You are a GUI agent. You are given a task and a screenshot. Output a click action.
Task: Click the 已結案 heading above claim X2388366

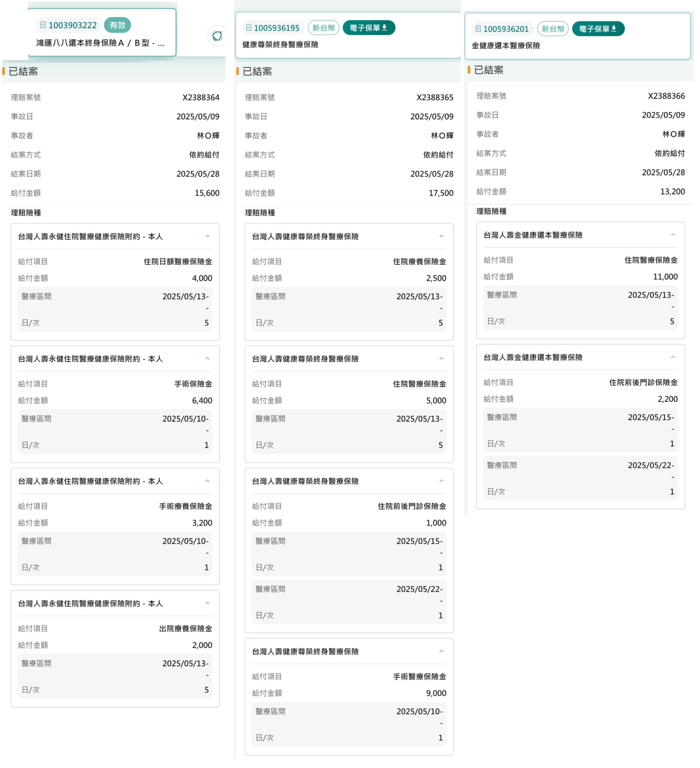(x=489, y=70)
